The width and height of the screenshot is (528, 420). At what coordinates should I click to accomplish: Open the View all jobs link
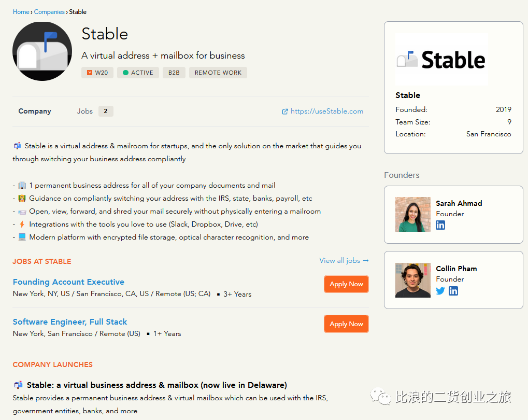click(344, 261)
